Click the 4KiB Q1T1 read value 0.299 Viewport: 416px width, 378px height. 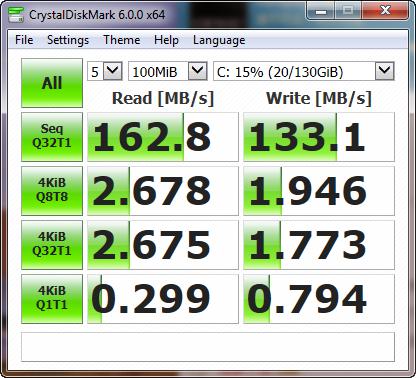pyautogui.click(x=163, y=299)
